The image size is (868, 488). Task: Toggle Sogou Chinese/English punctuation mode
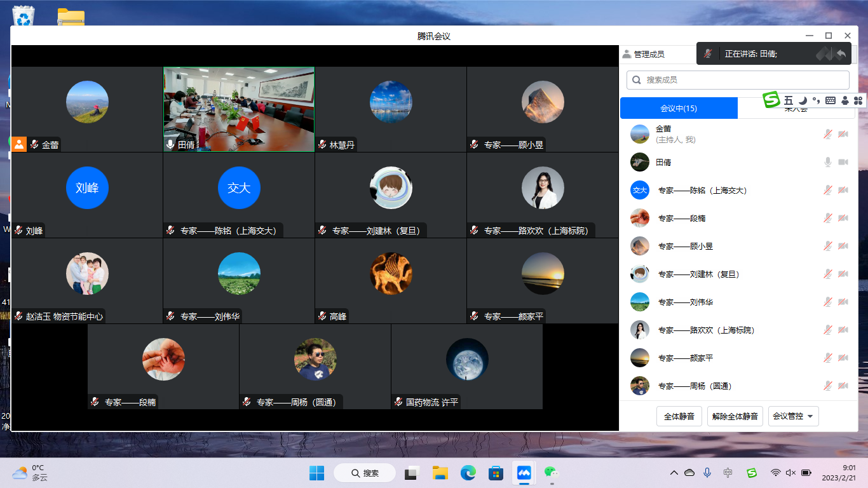[816, 100]
